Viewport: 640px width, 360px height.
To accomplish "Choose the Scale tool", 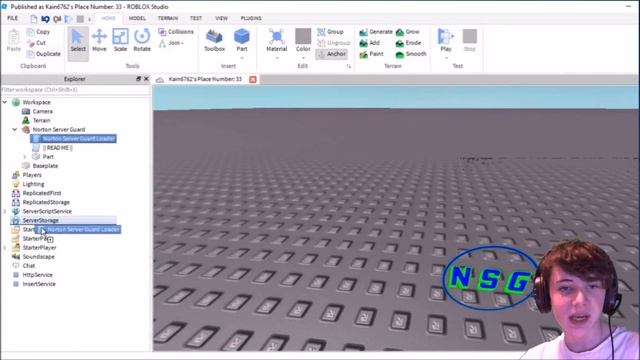I will pos(120,41).
